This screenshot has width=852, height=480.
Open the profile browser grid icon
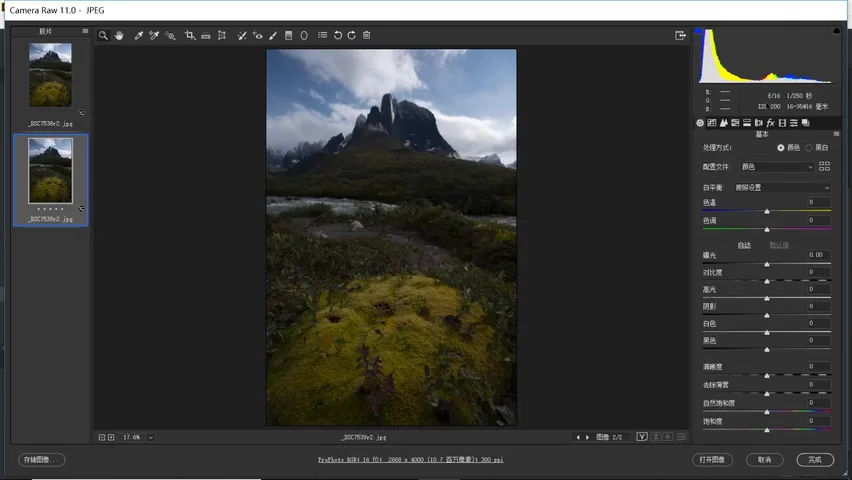pyautogui.click(x=824, y=166)
